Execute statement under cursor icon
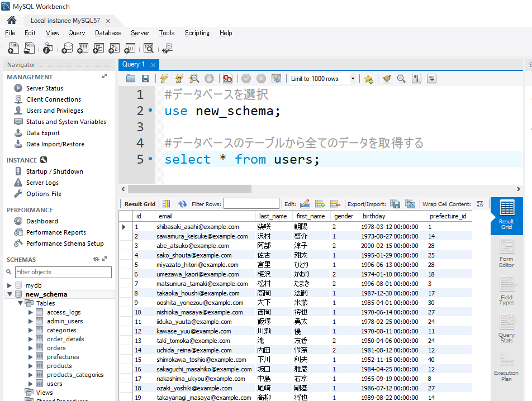The width and height of the screenshot is (532, 401). pos(179,79)
